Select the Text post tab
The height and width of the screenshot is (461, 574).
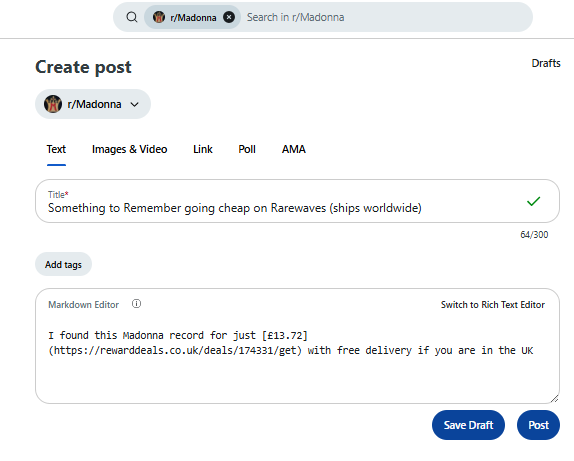56,149
